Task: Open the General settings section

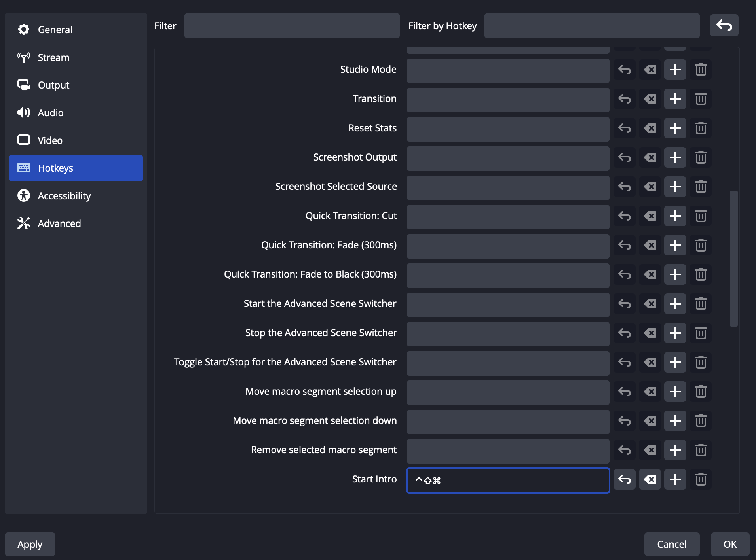Action: 55,30
